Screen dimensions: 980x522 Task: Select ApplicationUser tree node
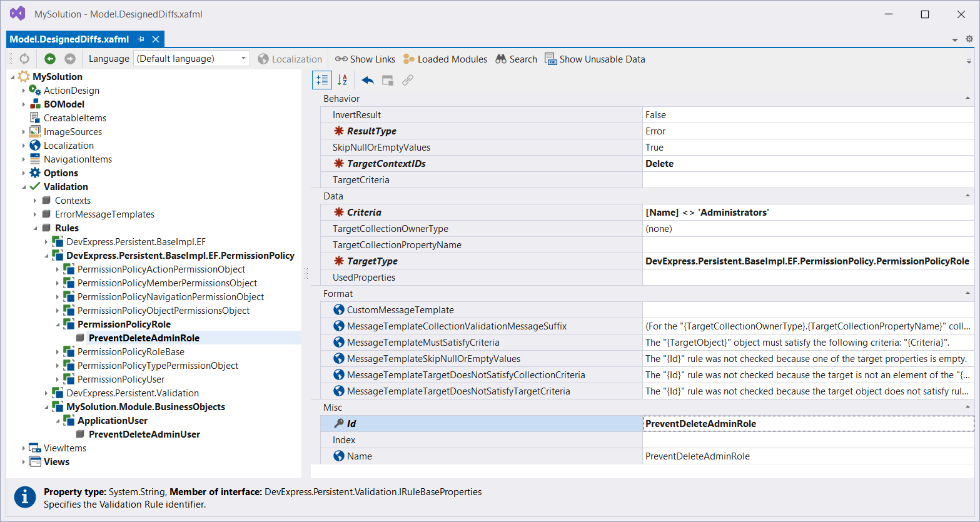(113, 421)
